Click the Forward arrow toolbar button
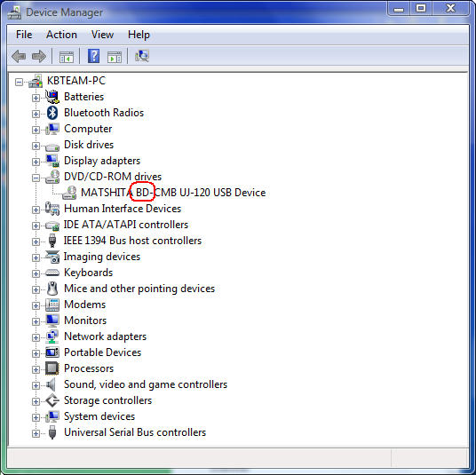 click(39, 56)
